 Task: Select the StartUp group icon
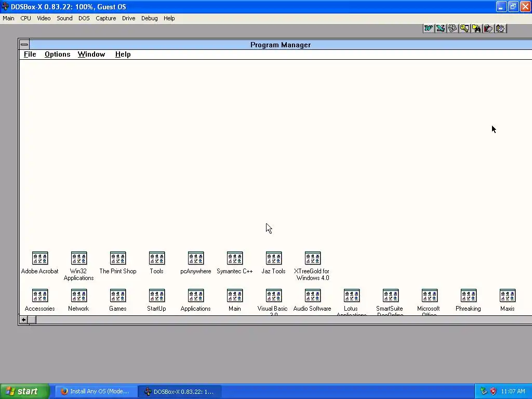tap(157, 296)
